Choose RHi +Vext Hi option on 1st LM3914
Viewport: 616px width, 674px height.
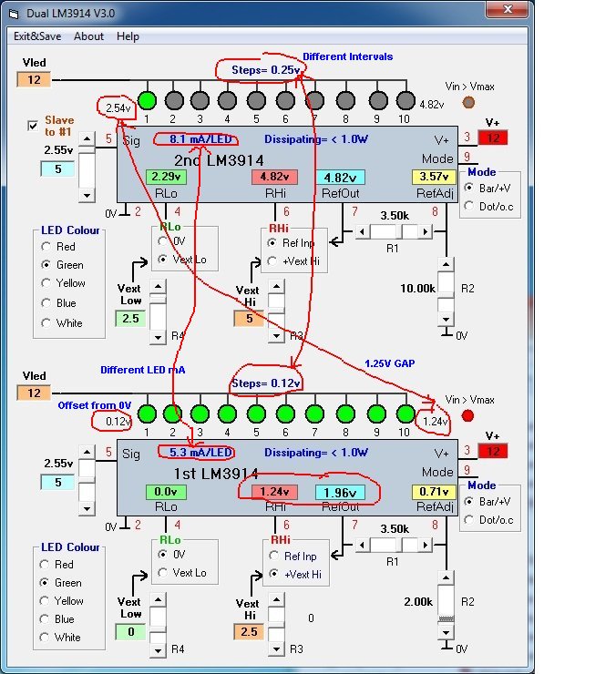273,574
